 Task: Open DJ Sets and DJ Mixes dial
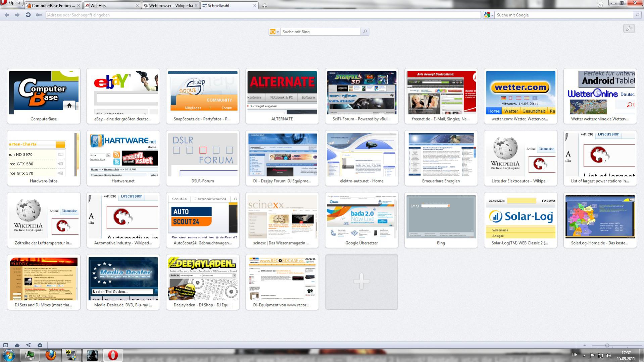click(x=44, y=282)
